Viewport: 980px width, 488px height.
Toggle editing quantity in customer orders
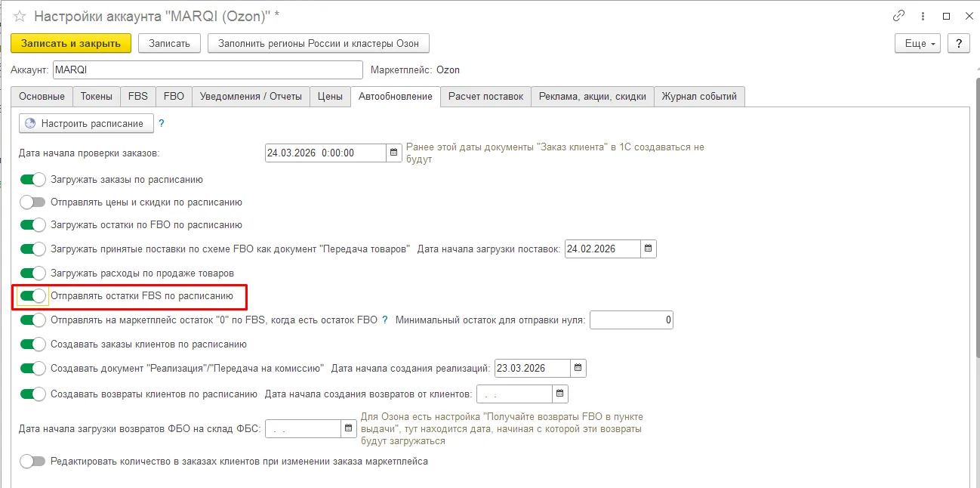32,461
